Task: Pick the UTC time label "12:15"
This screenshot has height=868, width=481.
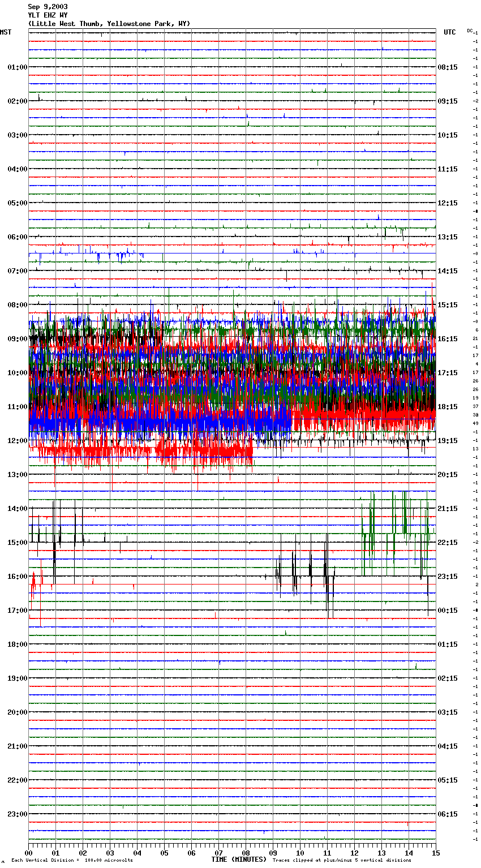Action: point(448,203)
